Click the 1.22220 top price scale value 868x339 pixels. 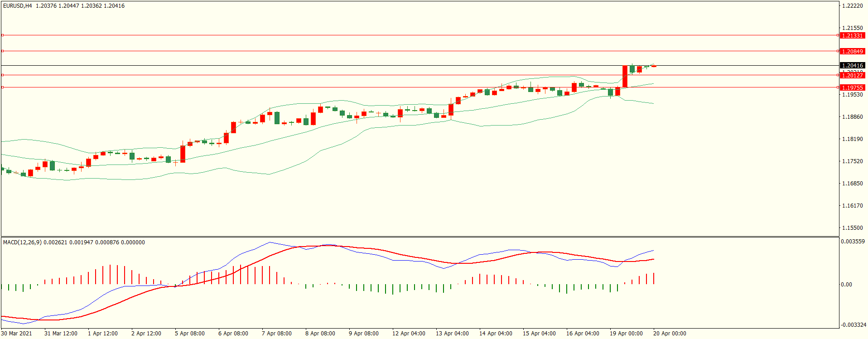(852, 6)
